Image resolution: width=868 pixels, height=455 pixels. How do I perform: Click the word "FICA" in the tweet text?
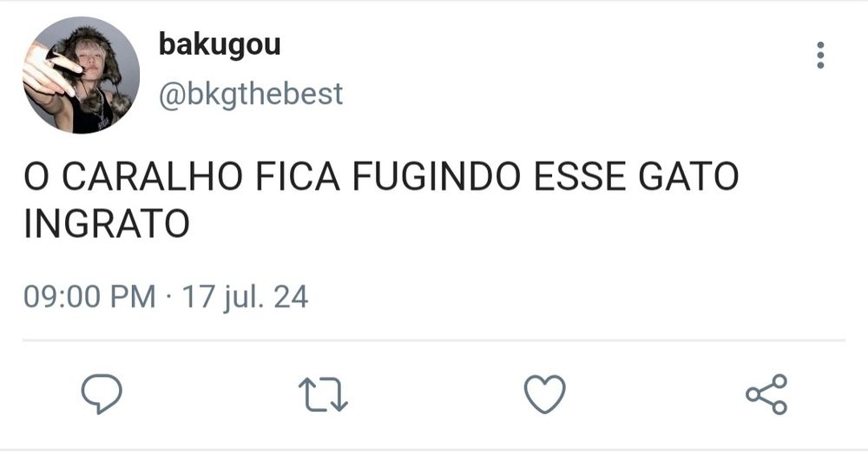coord(298,177)
